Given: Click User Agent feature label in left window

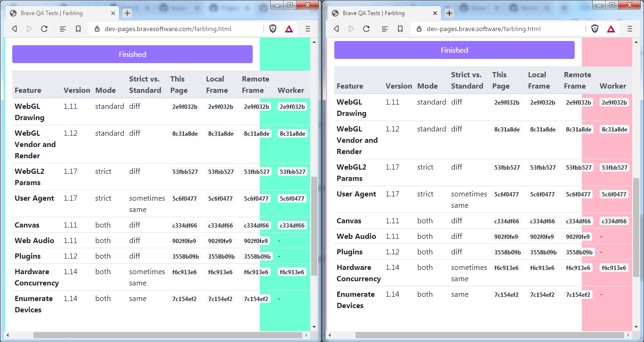Looking at the screenshot, I should coord(34,198).
